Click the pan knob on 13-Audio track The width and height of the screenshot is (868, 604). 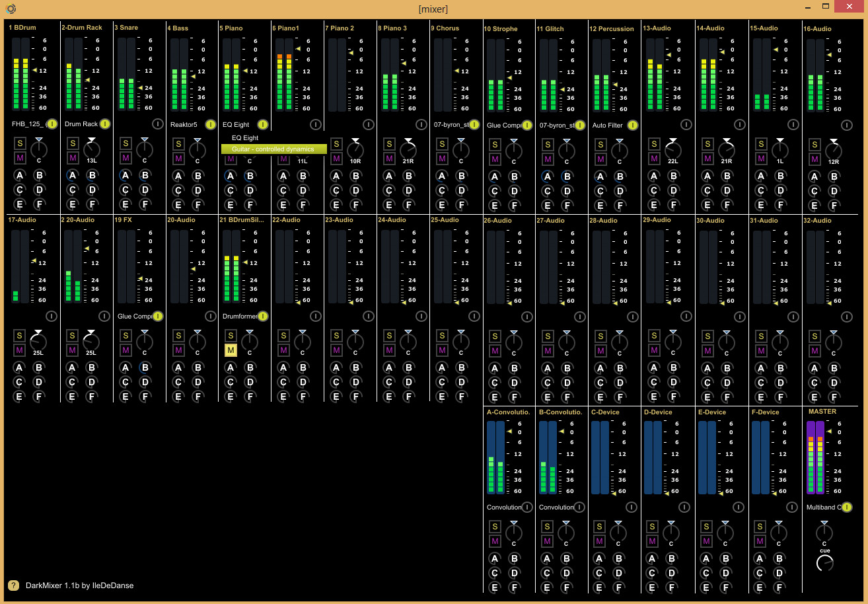point(673,150)
